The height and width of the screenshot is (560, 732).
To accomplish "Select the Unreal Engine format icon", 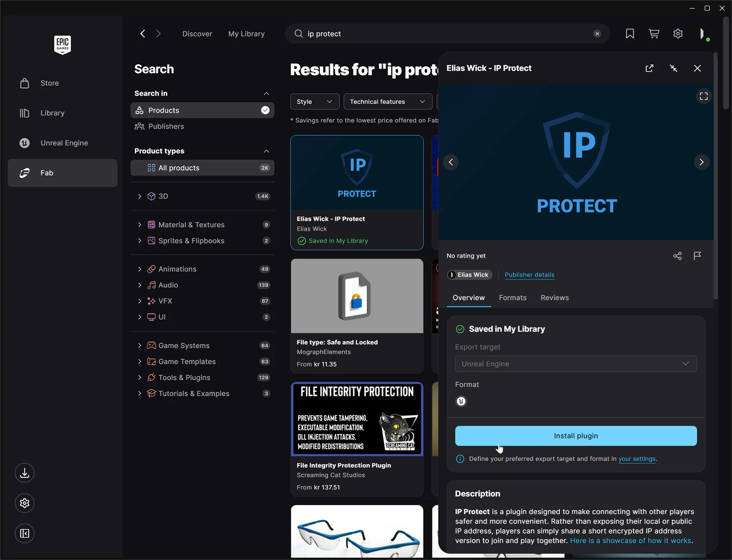I will 461,402.
